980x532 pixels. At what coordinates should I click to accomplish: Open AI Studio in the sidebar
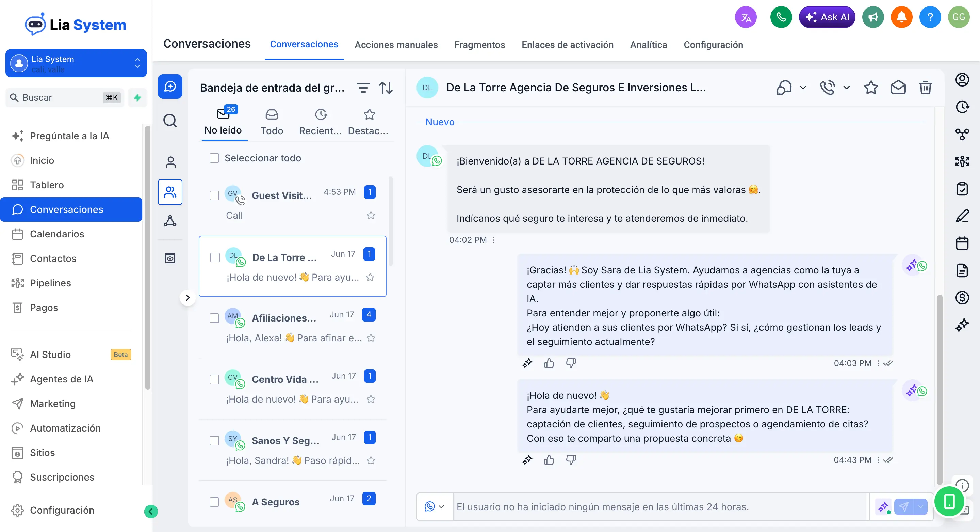tap(71, 355)
